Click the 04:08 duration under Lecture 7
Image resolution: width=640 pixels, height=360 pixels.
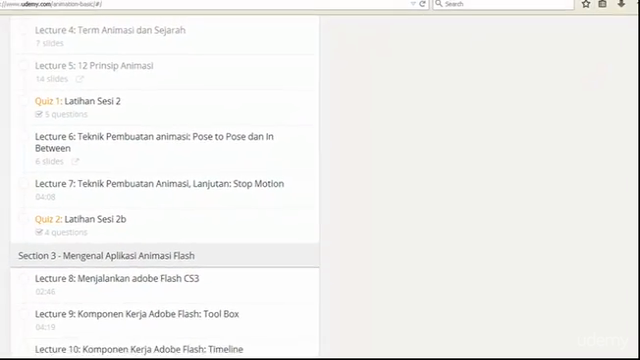(45, 197)
